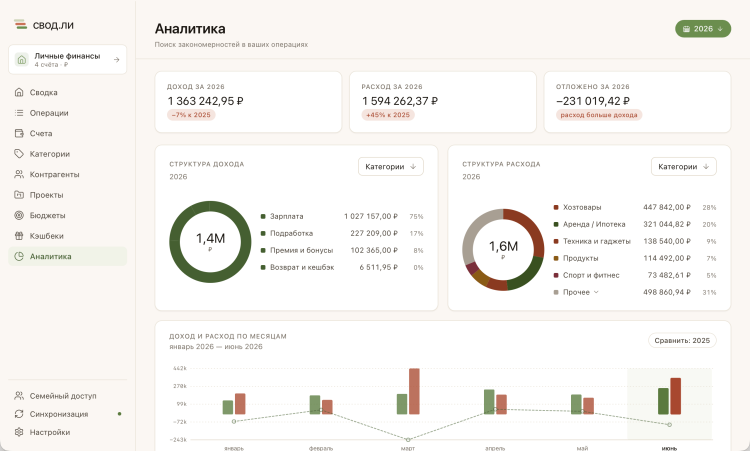Open the 2026 year selector dropdown

(x=703, y=29)
